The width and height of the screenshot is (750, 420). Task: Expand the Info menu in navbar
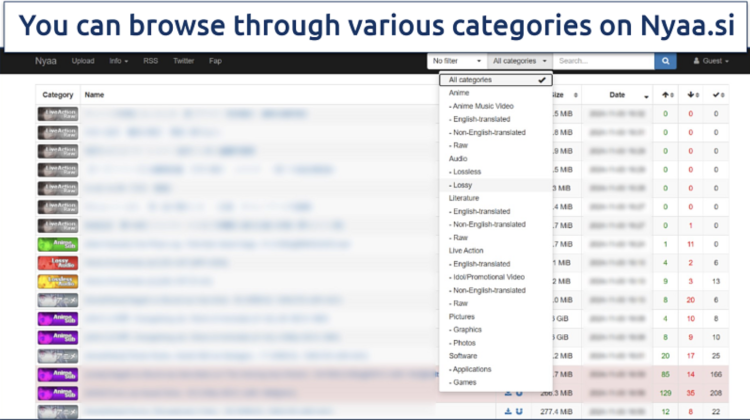[x=118, y=61]
